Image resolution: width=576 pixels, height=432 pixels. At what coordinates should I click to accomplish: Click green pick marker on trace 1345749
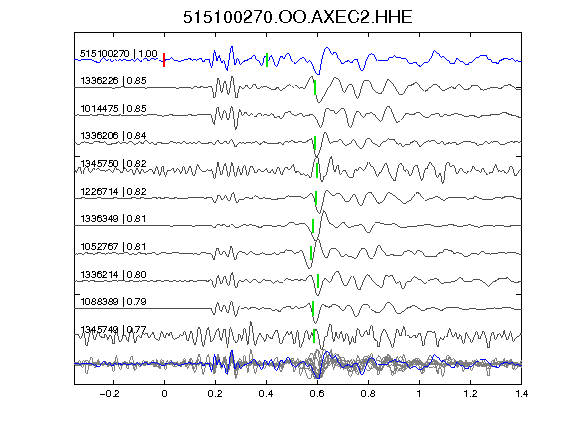click(x=314, y=336)
